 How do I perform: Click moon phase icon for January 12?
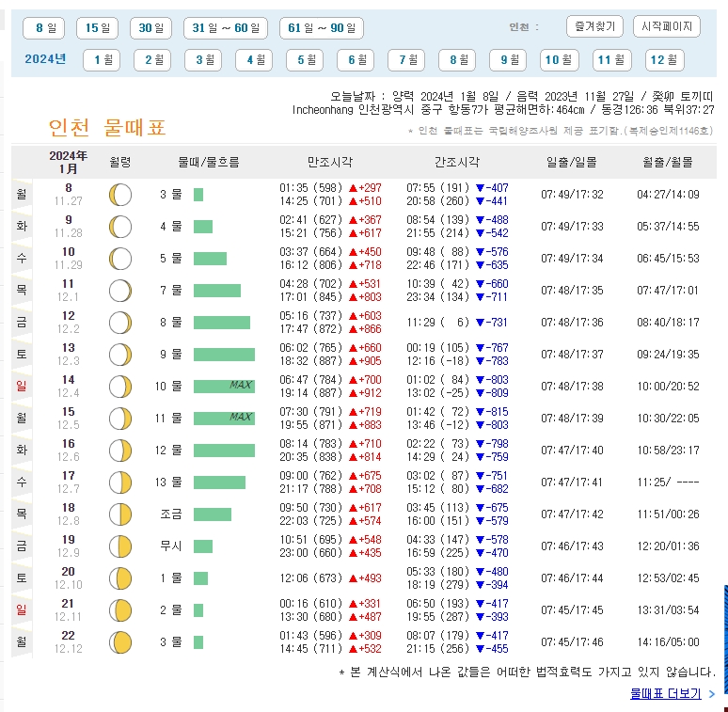[x=120, y=323]
